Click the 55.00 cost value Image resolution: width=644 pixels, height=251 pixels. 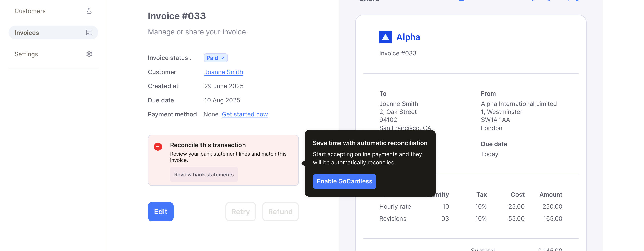[x=516, y=219]
